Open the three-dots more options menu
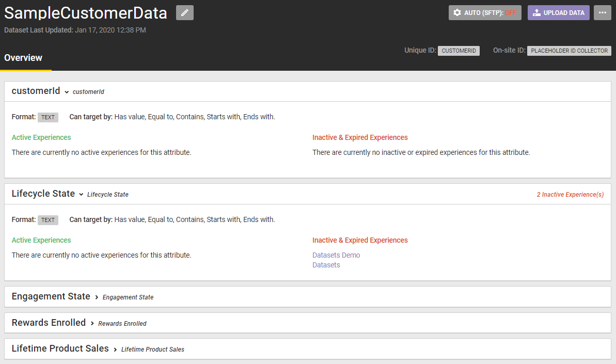This screenshot has height=364, width=616. point(602,13)
